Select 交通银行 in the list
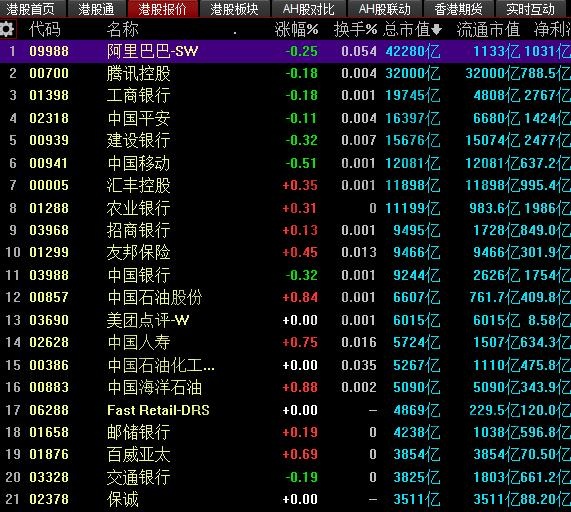 tap(138, 477)
